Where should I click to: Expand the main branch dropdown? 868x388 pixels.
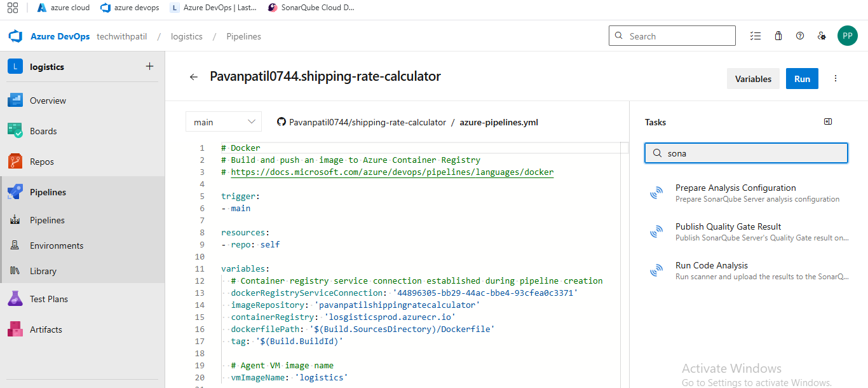[223, 122]
